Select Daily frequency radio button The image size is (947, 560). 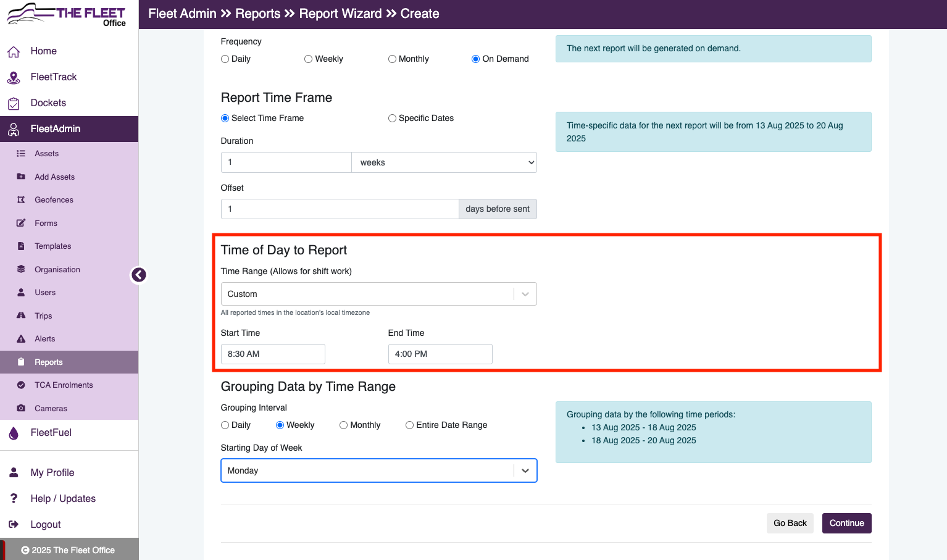coord(225,59)
